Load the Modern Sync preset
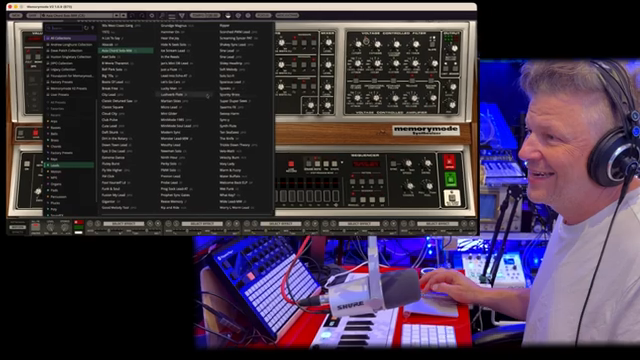The height and width of the screenshot is (360, 640). [170, 132]
